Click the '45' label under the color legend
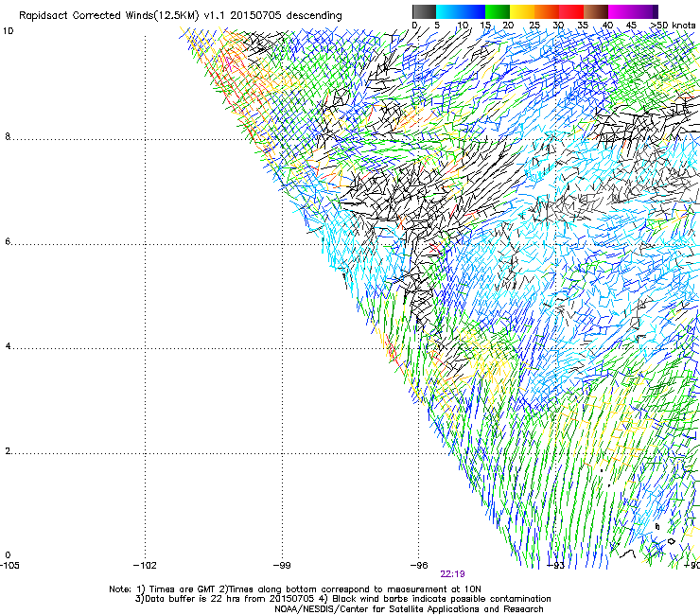 631,26
